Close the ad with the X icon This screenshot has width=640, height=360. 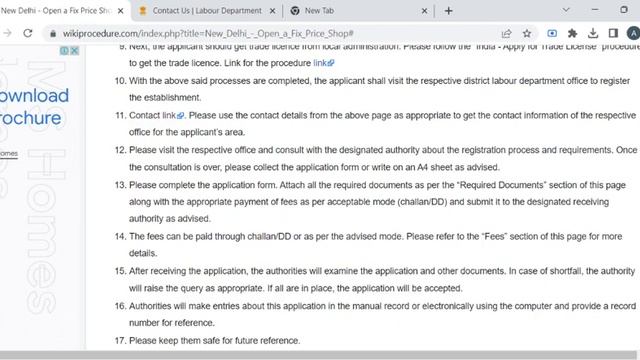point(74,51)
